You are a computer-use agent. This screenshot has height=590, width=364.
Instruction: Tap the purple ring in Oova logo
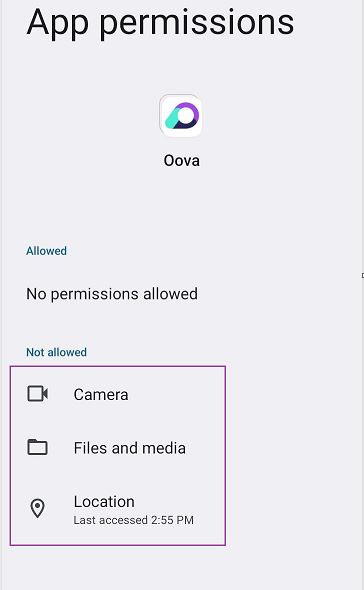pos(186,115)
